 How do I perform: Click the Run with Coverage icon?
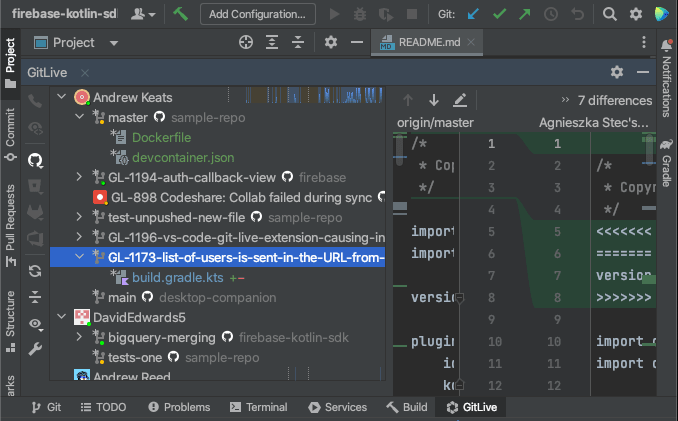click(386, 15)
